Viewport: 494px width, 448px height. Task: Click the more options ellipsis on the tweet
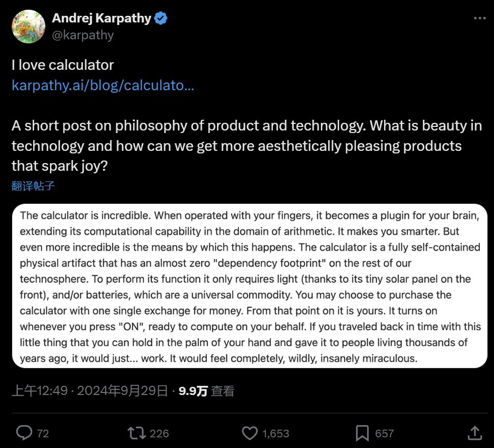pos(479,18)
